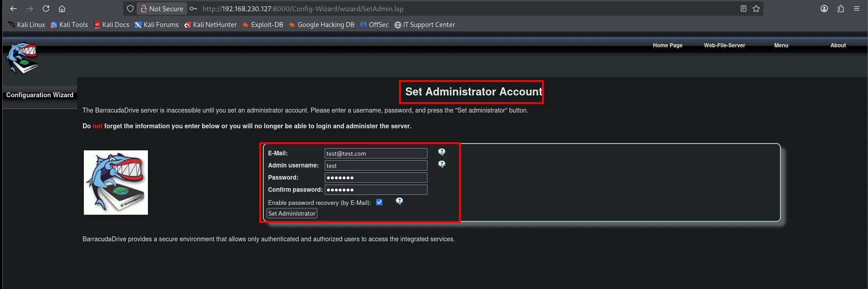The image size is (868, 289).
Task: Open the saved password key icon
Action: pos(193,9)
